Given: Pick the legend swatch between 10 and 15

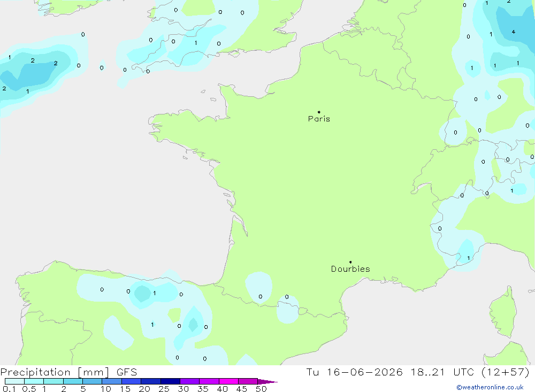Looking at the screenshot, I should [112, 381].
